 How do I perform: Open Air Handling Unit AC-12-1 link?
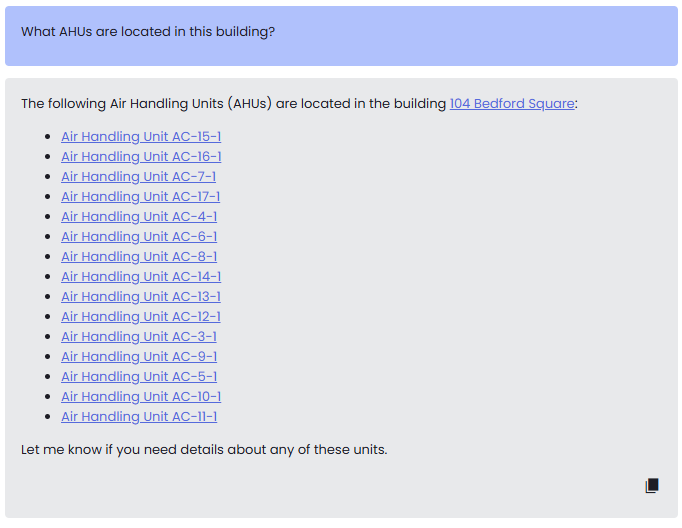click(x=141, y=317)
